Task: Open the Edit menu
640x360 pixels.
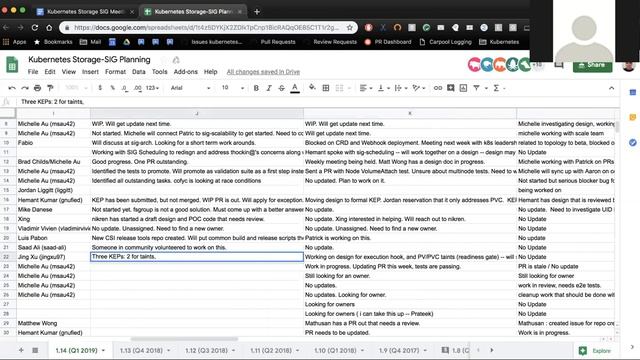Action: point(50,71)
